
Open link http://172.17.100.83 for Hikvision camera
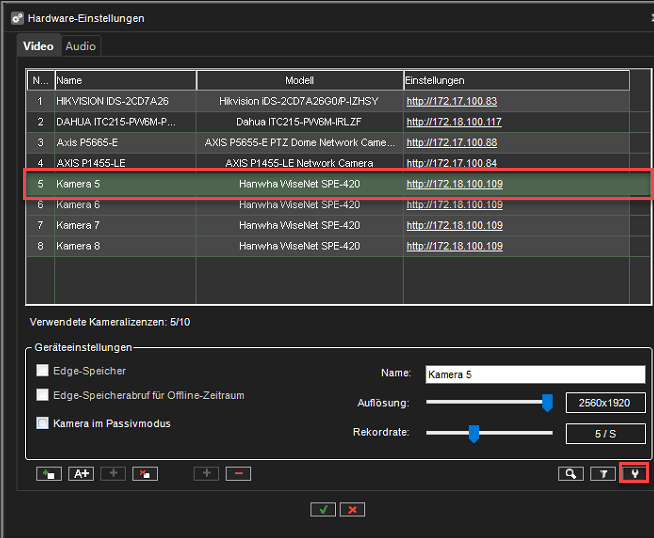(451, 101)
